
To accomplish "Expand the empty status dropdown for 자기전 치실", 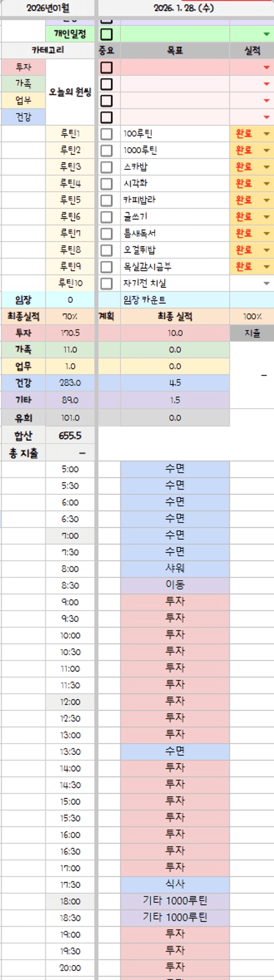I will pyautogui.click(x=267, y=283).
